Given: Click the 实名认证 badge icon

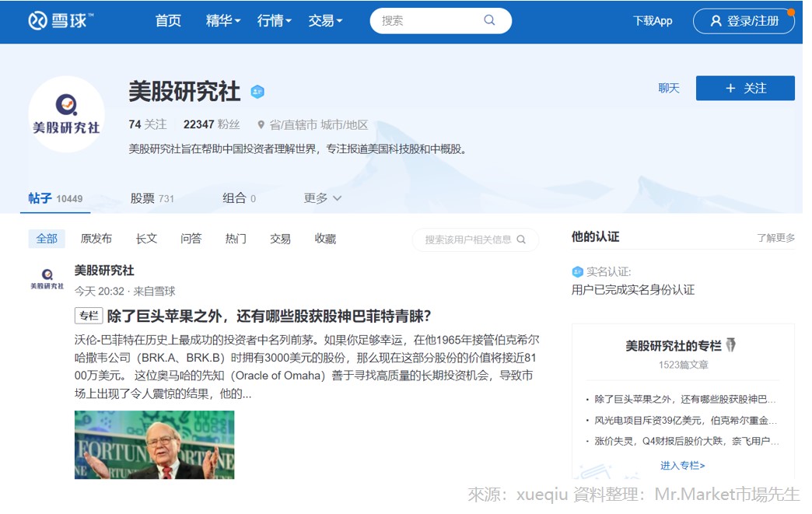Looking at the screenshot, I should point(577,271).
